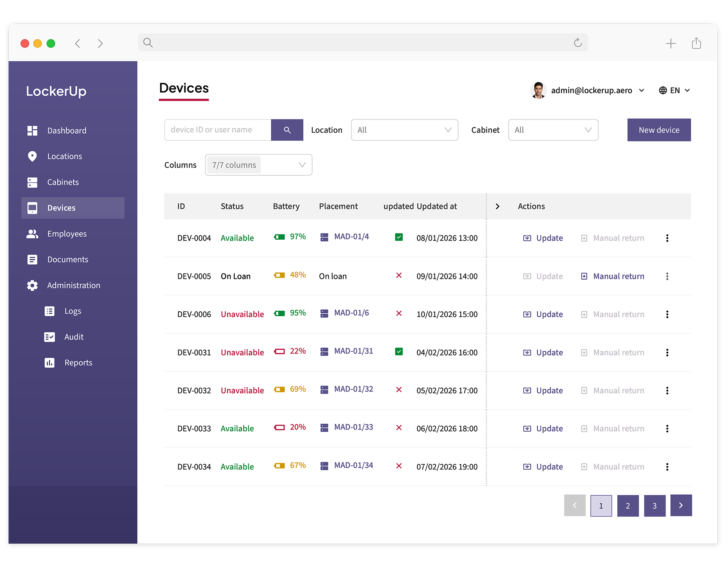Go to page 3 of devices

click(654, 506)
